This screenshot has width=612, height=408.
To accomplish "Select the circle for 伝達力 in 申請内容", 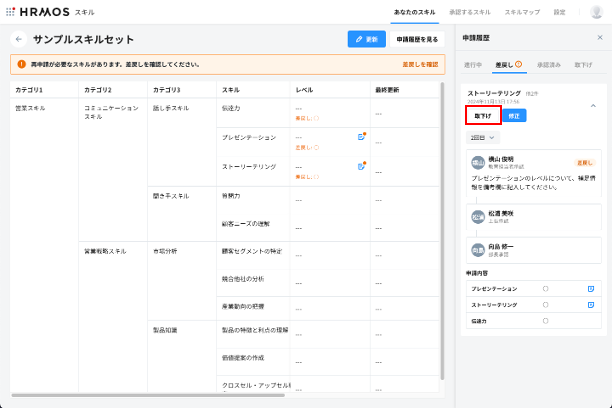I will click(x=545, y=321).
